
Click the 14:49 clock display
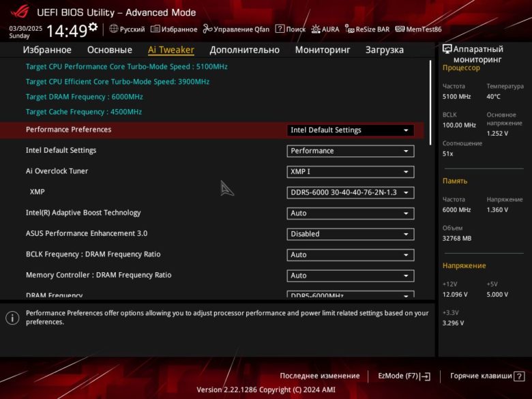(67, 31)
